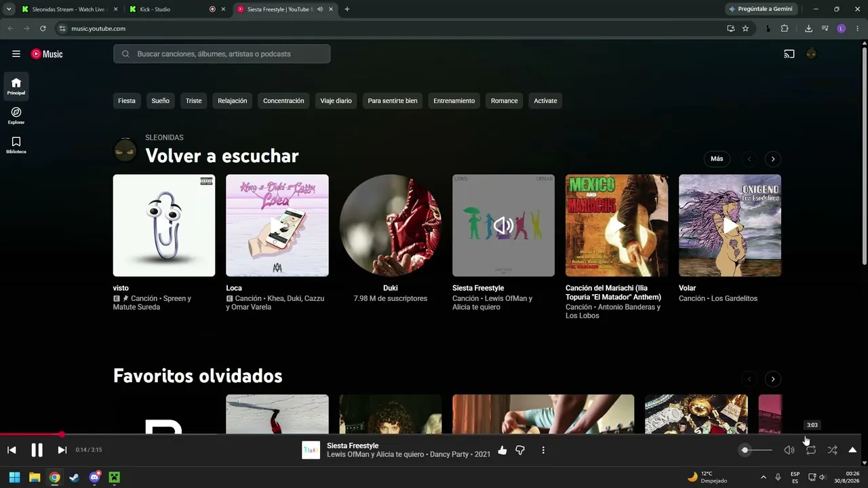
Task: Show next items in Favoritos olvidados
Action: point(773,379)
